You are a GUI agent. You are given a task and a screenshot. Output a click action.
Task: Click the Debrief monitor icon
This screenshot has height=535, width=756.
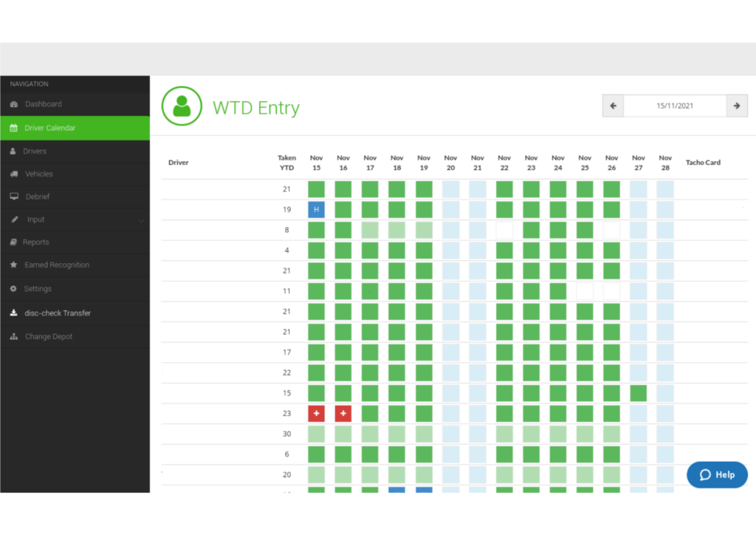[13, 197]
